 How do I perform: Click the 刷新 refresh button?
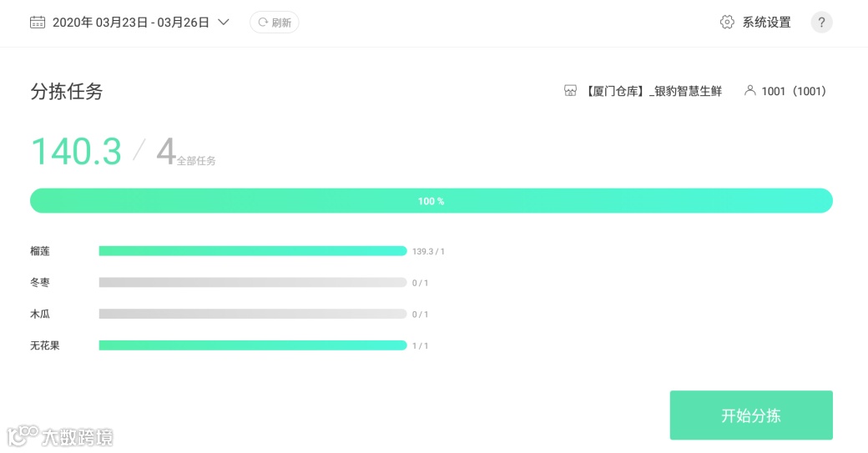[275, 23]
